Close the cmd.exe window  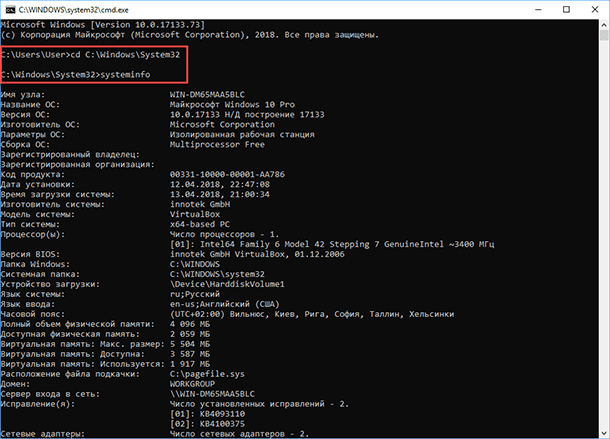[x=595, y=10]
